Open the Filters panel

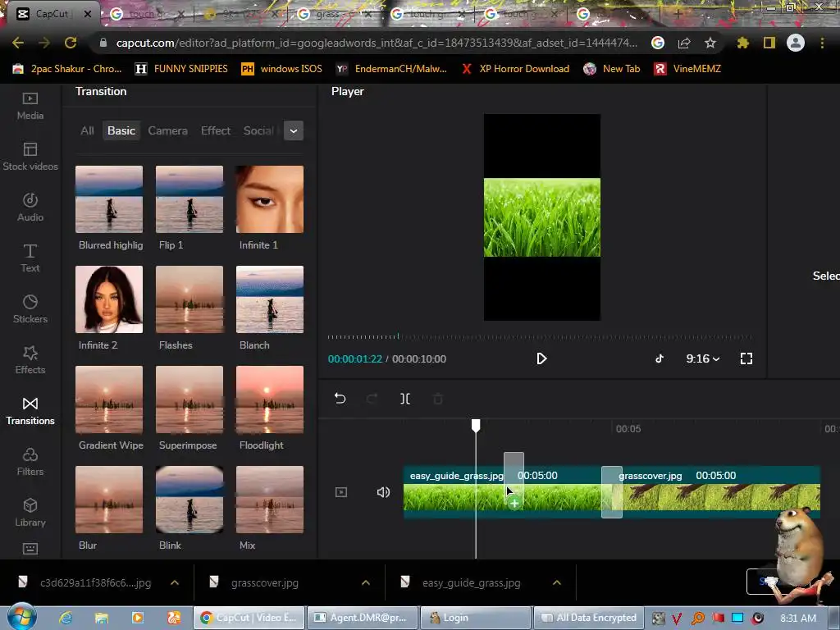[x=30, y=463]
